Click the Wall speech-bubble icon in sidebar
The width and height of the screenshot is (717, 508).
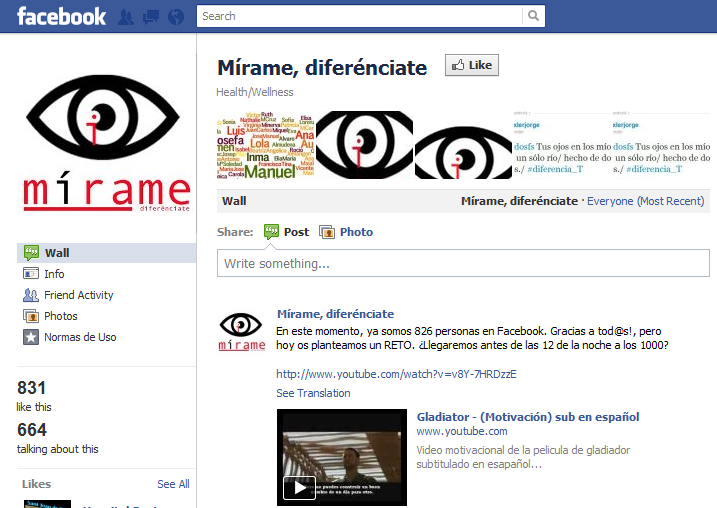click(x=31, y=252)
